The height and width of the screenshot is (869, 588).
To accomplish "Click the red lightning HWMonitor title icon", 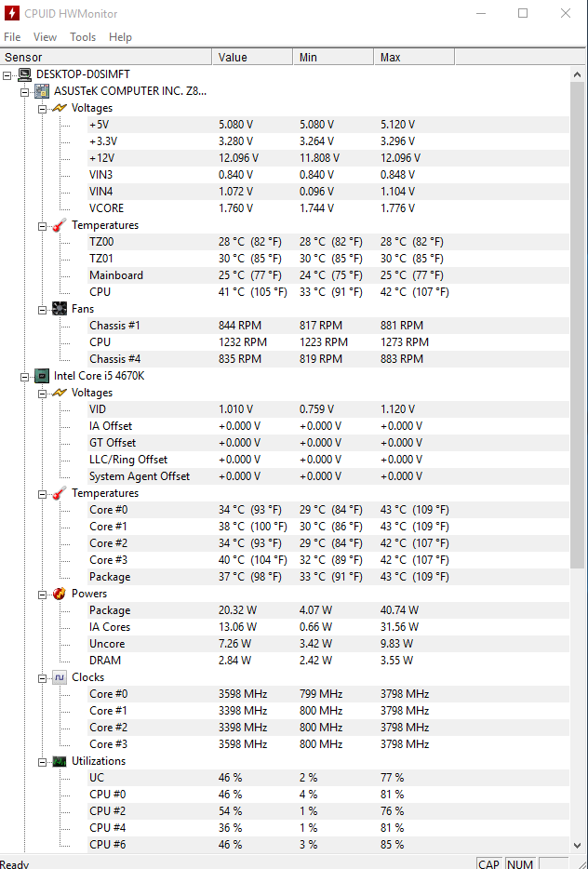I will tap(11, 13).
